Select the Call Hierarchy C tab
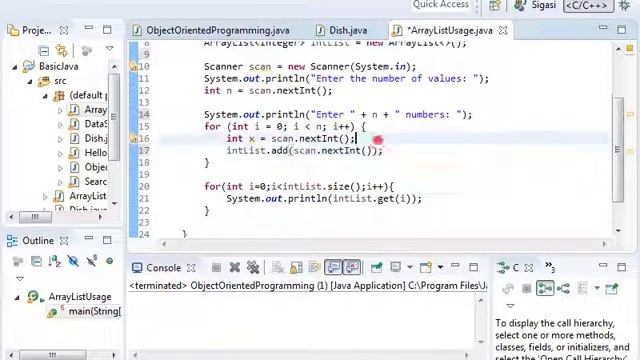The height and width of the screenshot is (360, 640). [508, 268]
